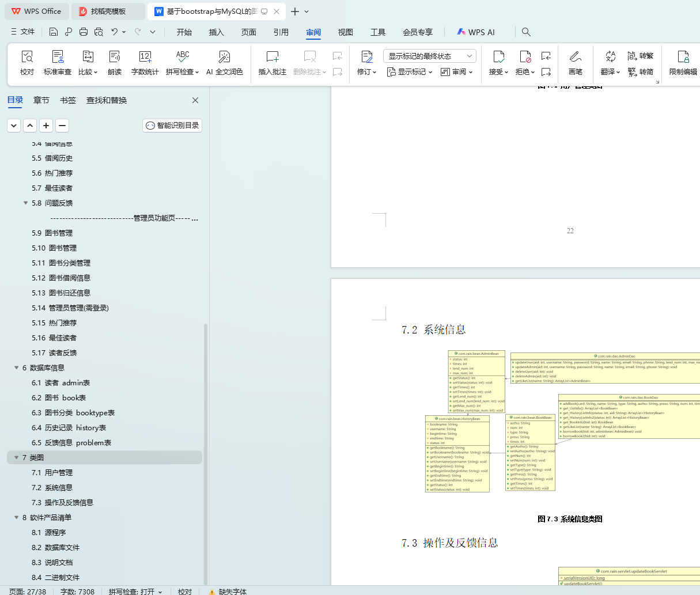Click the WPS Office home tab
The height and width of the screenshot is (595, 700).
pos(36,12)
